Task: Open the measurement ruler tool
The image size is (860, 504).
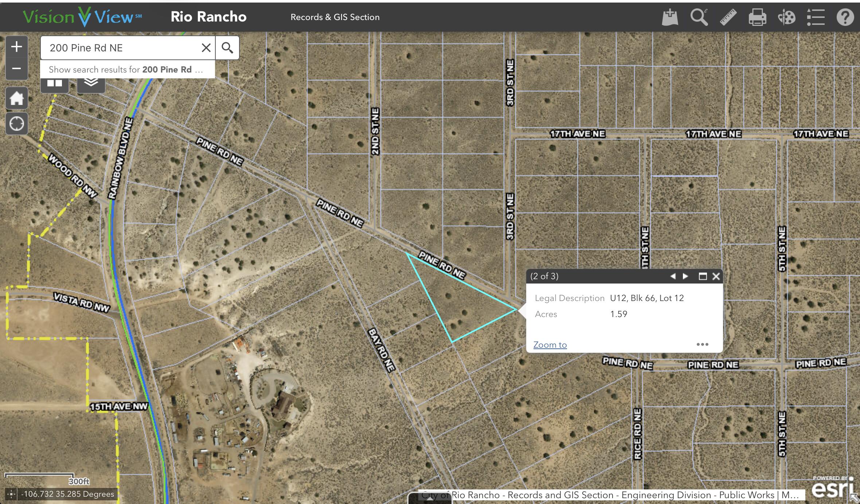Action: pyautogui.click(x=728, y=17)
